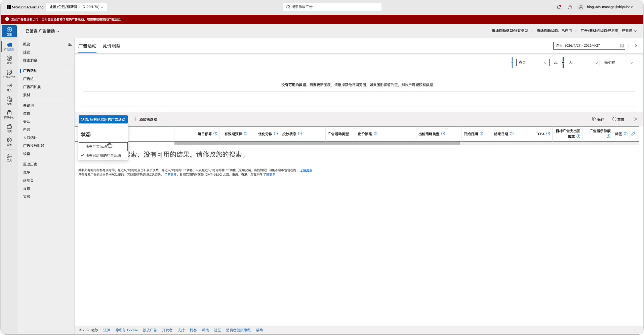
Task: Open 概览 in the side navigation
Action: coord(27,44)
